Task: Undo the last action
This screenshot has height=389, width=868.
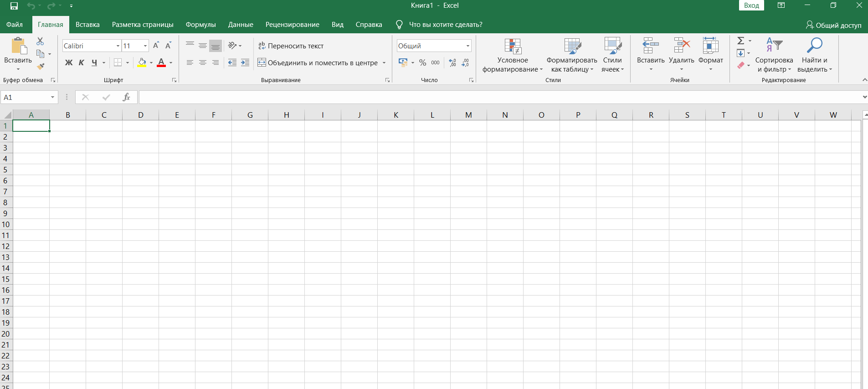Action: (x=31, y=6)
